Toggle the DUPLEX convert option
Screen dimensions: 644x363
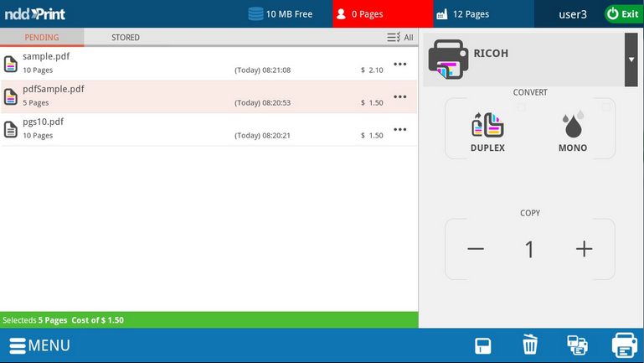pyautogui.click(x=487, y=130)
